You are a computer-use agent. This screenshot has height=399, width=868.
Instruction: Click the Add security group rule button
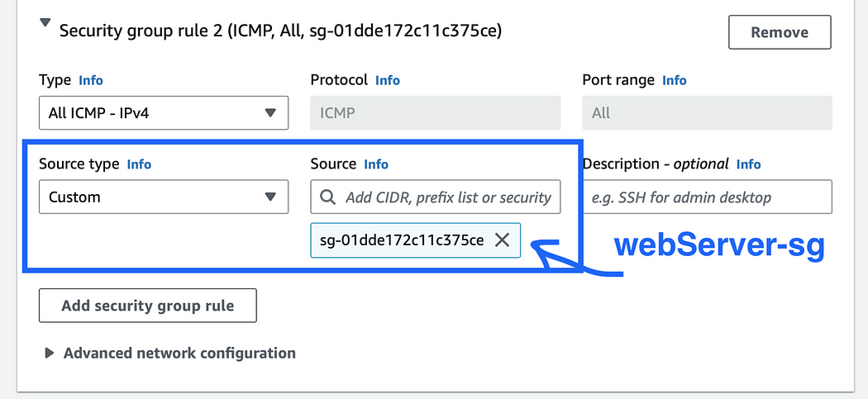[x=148, y=306]
